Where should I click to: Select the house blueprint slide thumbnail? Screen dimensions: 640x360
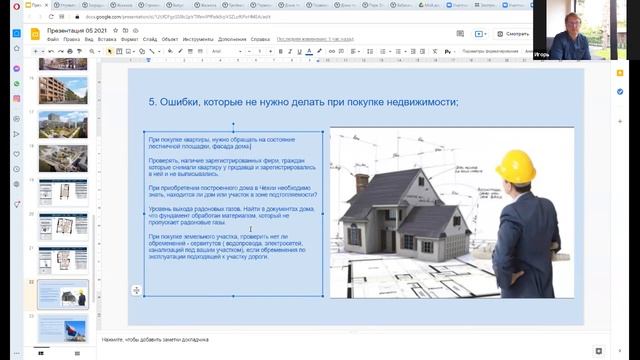[63, 294]
